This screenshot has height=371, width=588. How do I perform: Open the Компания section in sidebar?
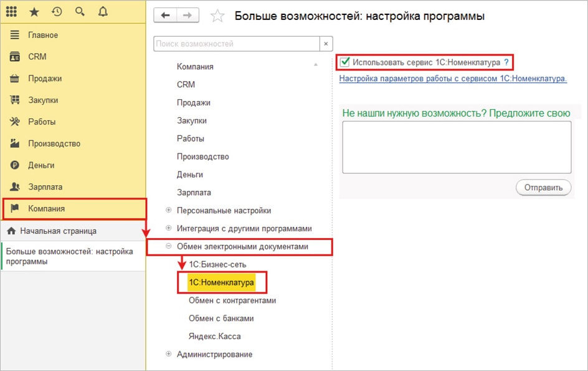coord(47,209)
